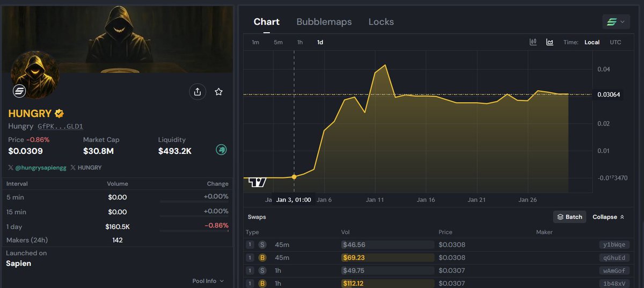Click the hooded figure avatar thumbnail
Viewport: 644px width, 288px height.
(34, 75)
